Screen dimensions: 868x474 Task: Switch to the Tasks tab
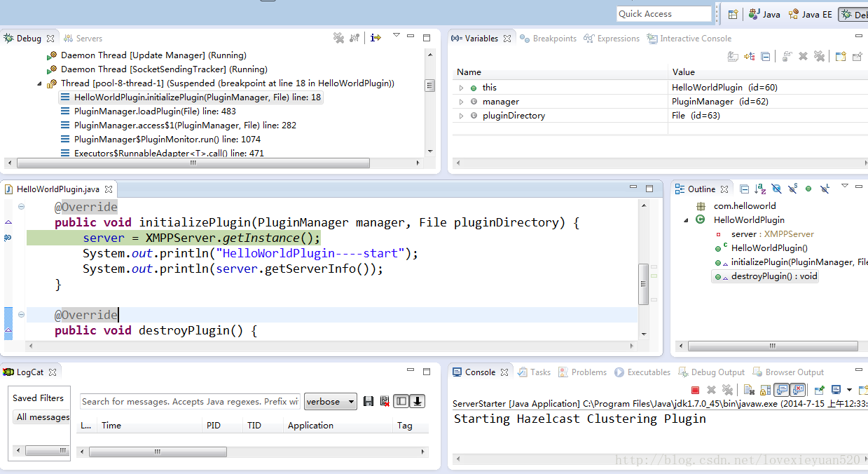pyautogui.click(x=535, y=372)
